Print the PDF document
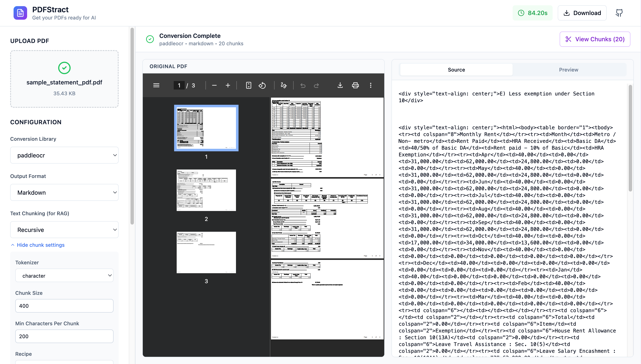This screenshot has height=364, width=641. click(355, 85)
